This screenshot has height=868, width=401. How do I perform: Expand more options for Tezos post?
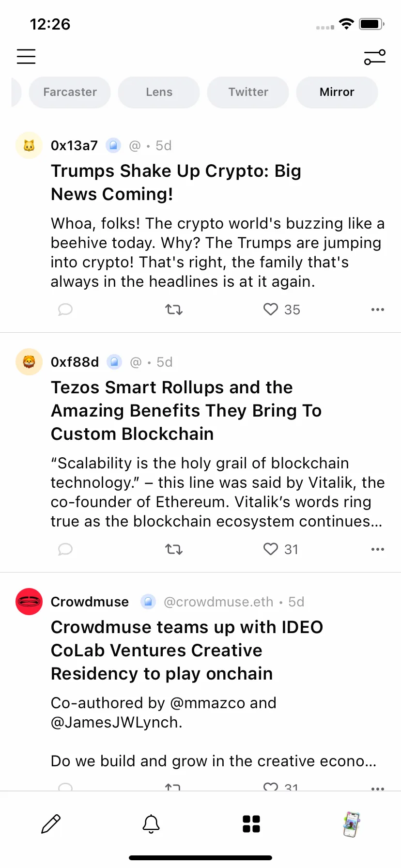click(x=378, y=549)
